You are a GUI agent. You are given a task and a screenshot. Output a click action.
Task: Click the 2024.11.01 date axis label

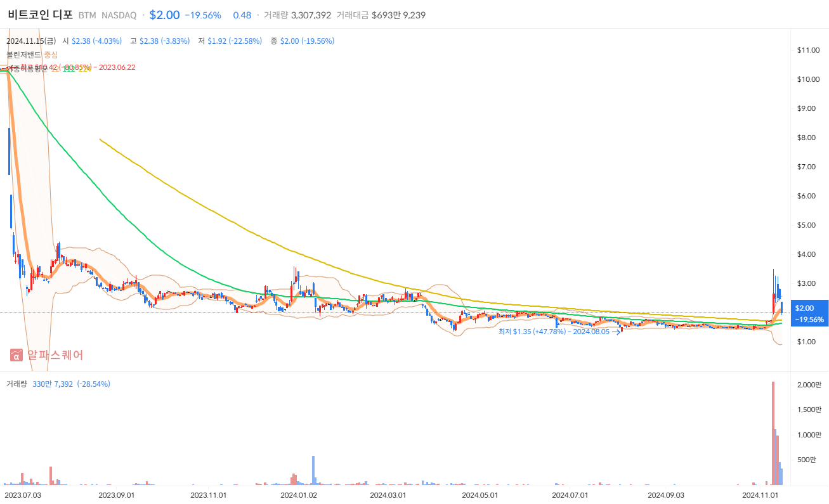760,494
